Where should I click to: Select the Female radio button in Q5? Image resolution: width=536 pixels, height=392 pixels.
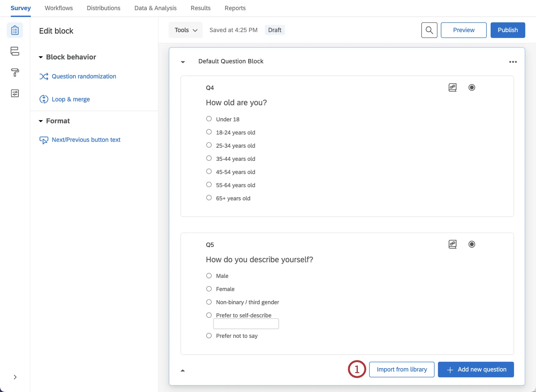tap(209, 289)
